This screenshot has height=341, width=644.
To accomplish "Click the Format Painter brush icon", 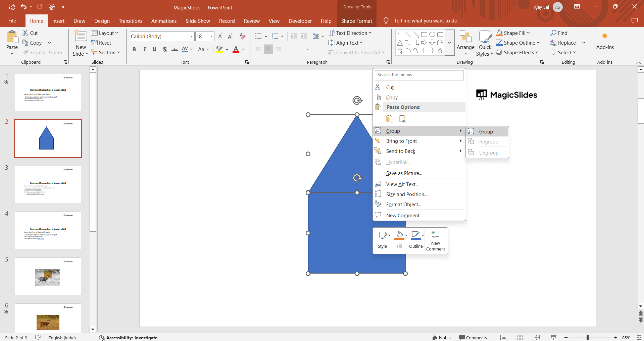I will coord(26,53).
